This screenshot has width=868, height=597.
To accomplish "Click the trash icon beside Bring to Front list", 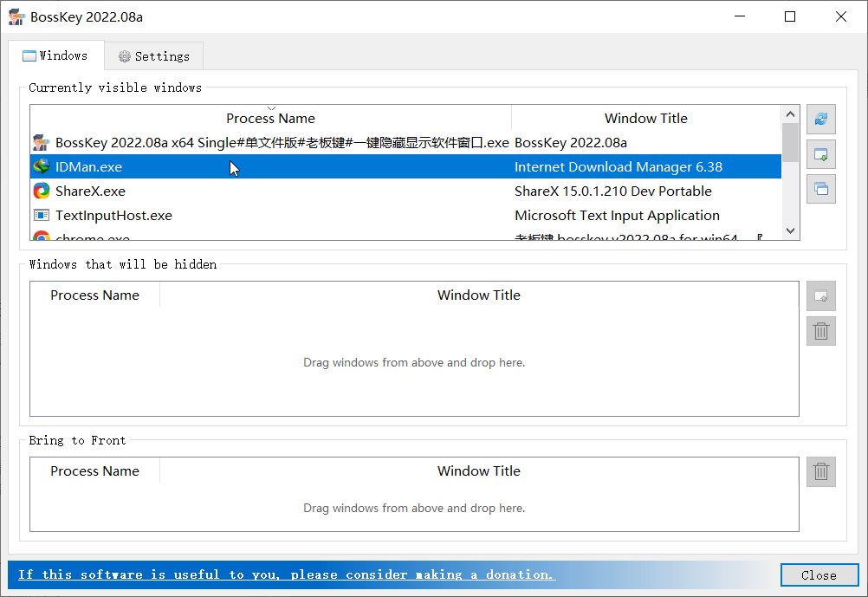I will [820, 471].
